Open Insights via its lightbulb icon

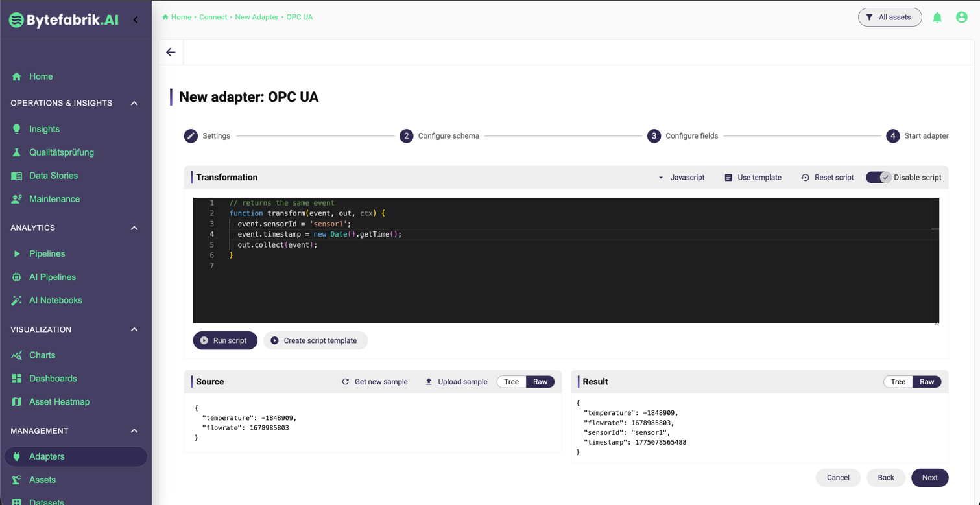coord(17,129)
